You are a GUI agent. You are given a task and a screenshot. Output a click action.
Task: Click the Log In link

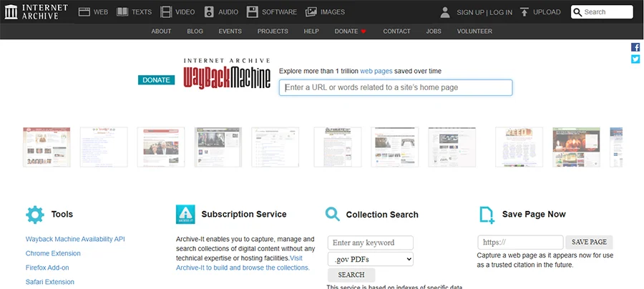coord(501,12)
